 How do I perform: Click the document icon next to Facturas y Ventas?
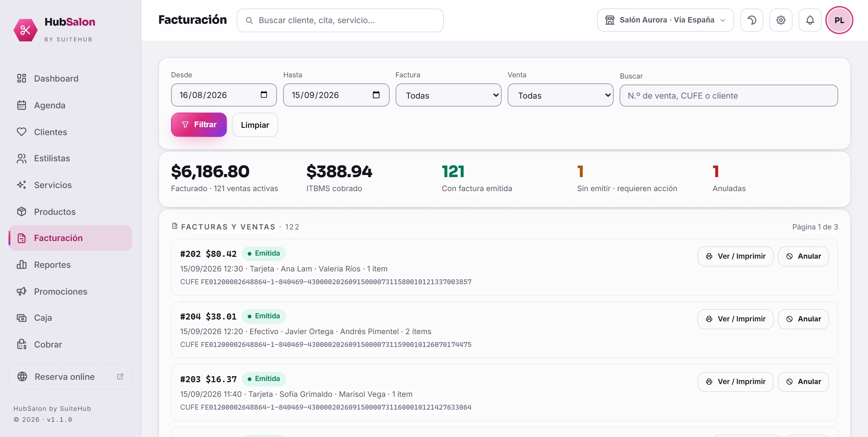[x=175, y=226]
